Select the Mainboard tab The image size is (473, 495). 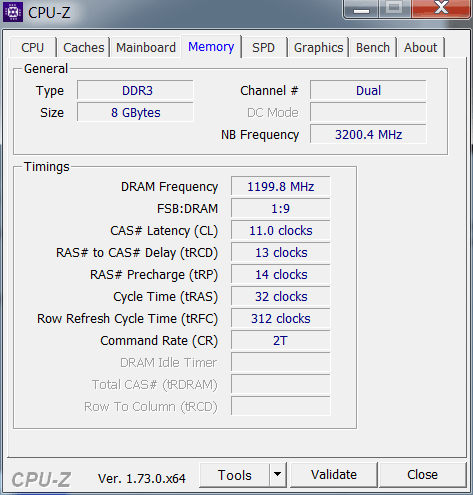pyautogui.click(x=146, y=48)
